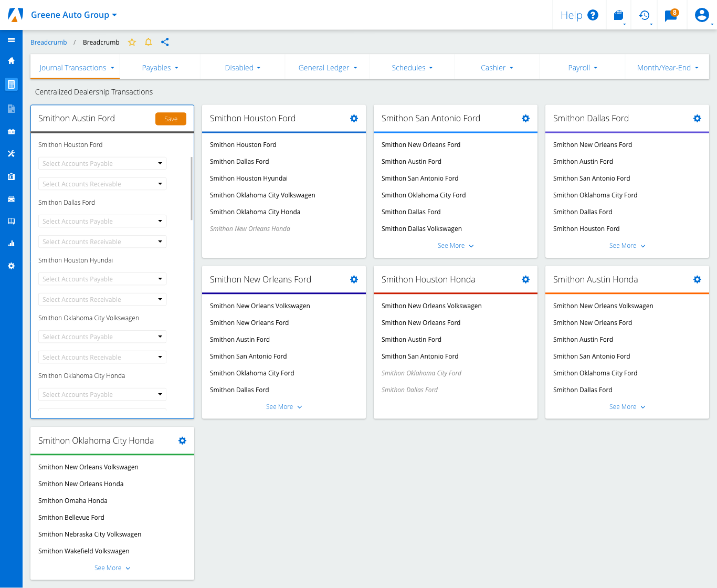Expand See More in Smithon Dallas Ford card
The width and height of the screenshot is (717, 588).
click(x=627, y=246)
